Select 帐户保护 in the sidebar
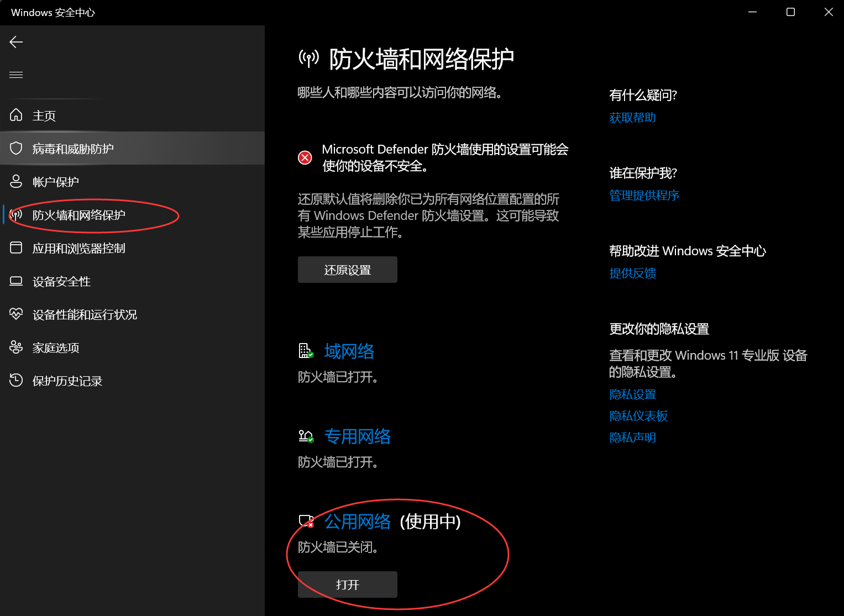This screenshot has width=844, height=616. 133,182
